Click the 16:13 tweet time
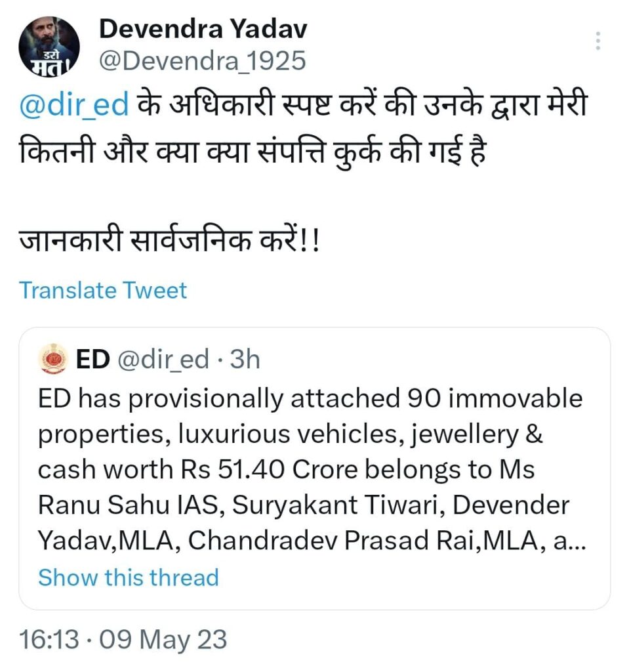 49,639
